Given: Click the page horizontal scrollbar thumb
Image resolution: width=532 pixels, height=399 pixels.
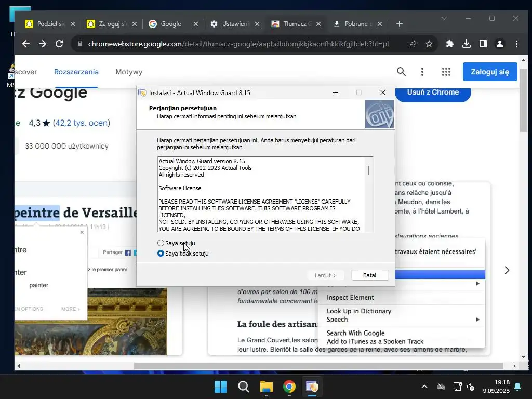Looking at the screenshot, I should 318,366.
